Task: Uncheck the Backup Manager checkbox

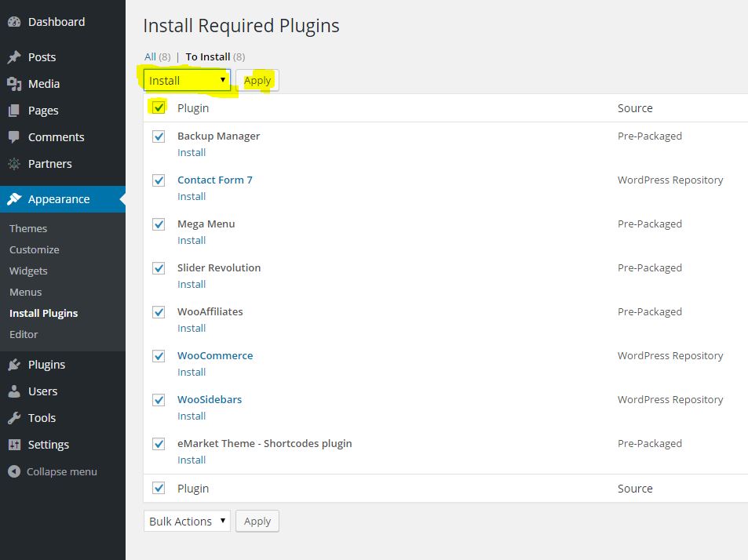Action: click(159, 136)
